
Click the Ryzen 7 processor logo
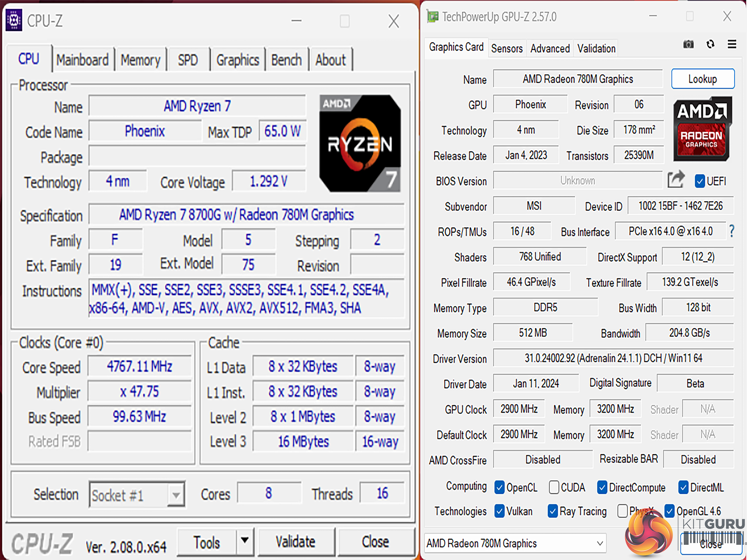(359, 143)
